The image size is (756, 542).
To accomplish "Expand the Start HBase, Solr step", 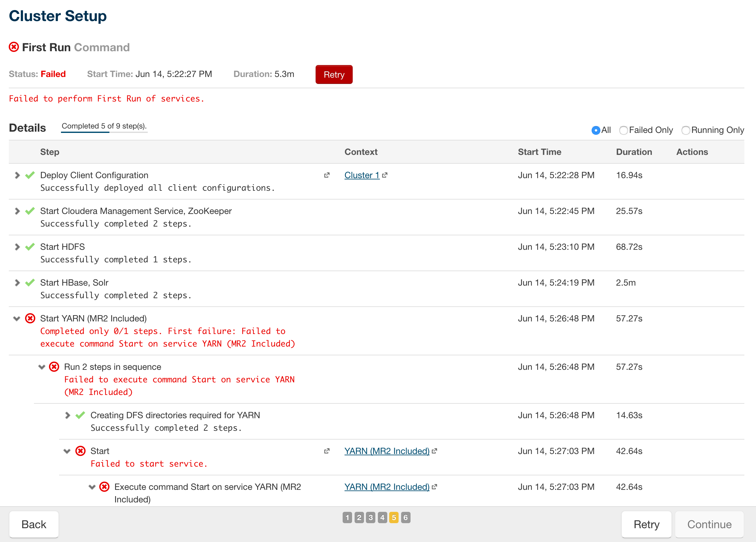I will point(17,282).
